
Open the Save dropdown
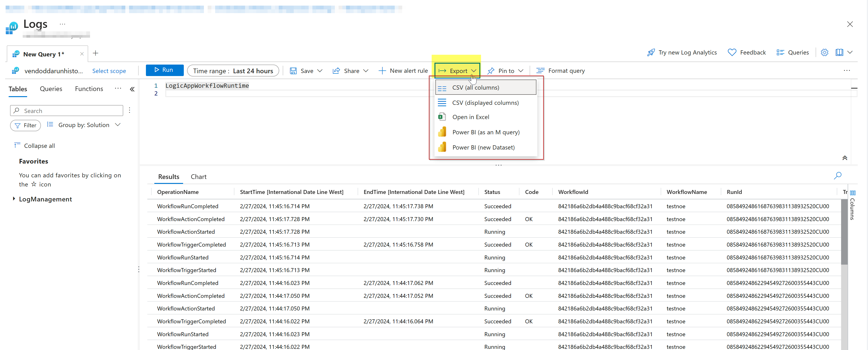[x=306, y=71]
